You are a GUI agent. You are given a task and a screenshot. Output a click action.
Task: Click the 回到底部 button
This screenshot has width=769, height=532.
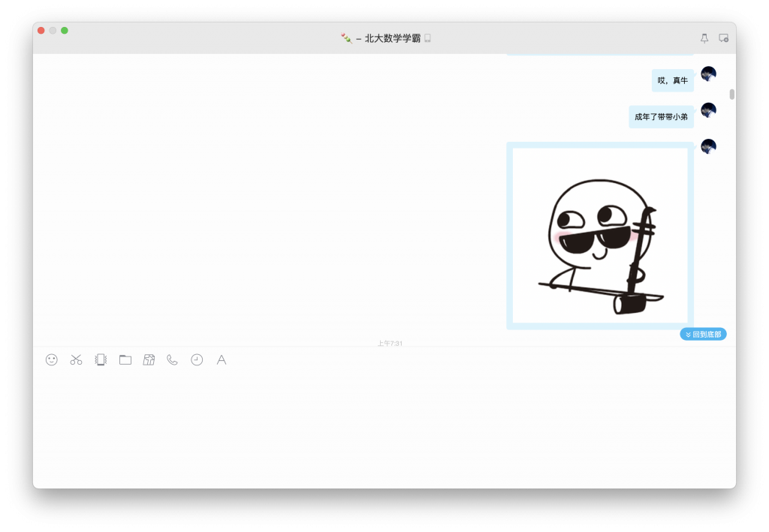[x=703, y=334]
